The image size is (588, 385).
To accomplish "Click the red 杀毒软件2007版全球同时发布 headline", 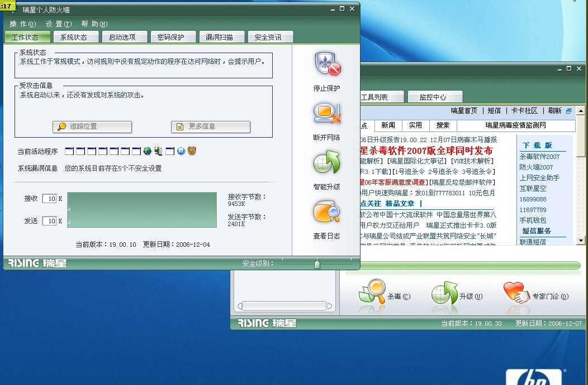I will tap(426, 151).
